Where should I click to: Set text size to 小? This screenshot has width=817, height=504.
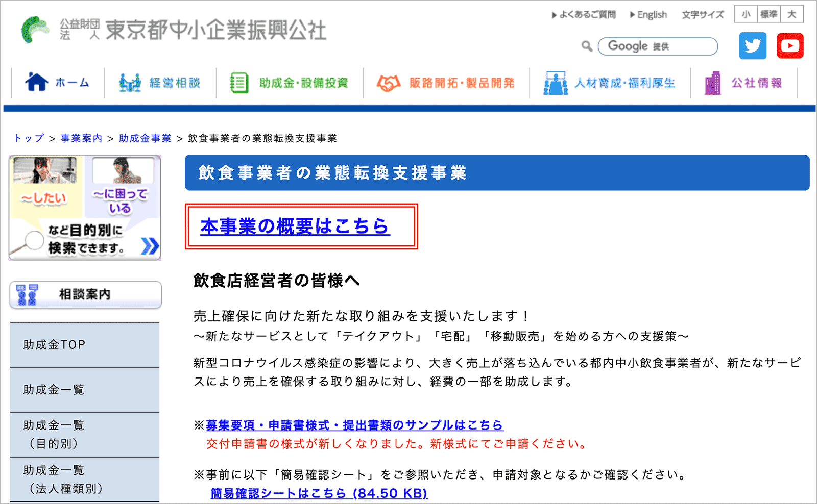[746, 14]
